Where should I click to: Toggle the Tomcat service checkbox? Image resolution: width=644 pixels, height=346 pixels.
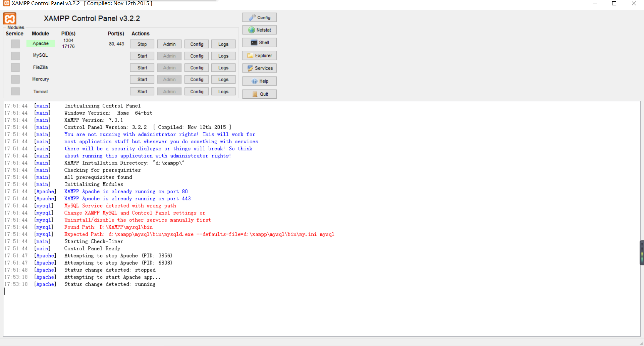point(15,91)
